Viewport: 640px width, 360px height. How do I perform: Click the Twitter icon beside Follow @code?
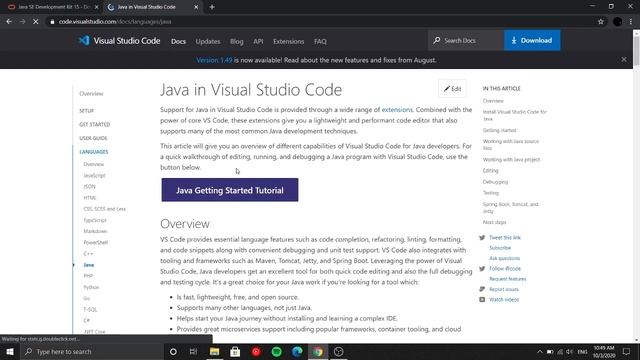pos(482,269)
